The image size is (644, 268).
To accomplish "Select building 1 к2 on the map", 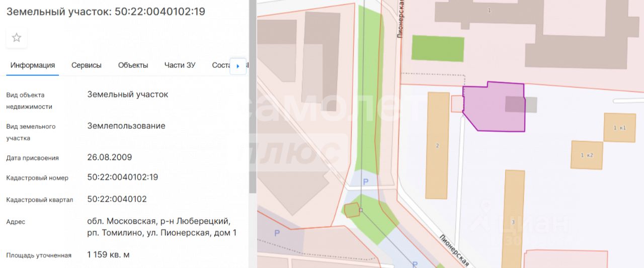I will coord(587,155).
